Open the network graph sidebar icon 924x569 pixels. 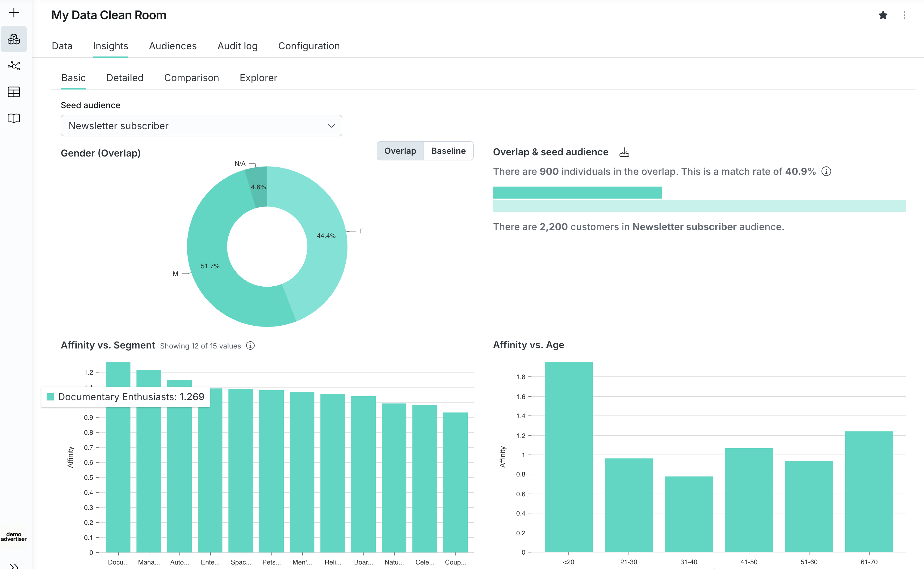pos(14,65)
